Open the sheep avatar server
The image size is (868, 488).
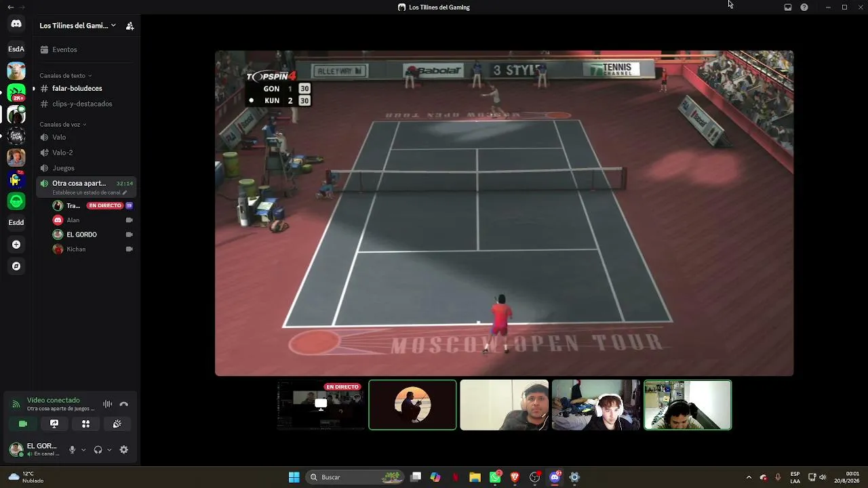(16, 70)
